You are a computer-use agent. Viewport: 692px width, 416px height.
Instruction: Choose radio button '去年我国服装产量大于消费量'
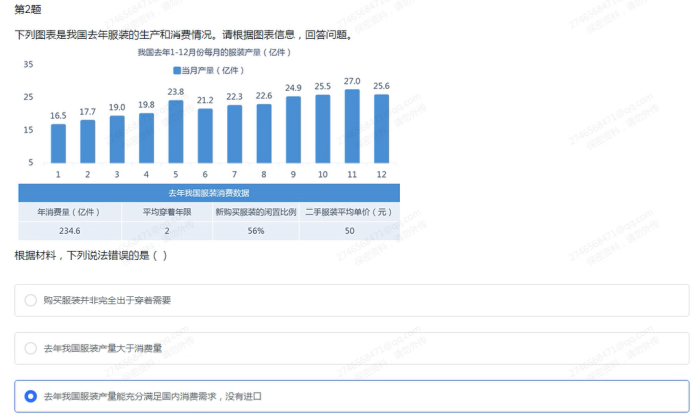point(31,348)
